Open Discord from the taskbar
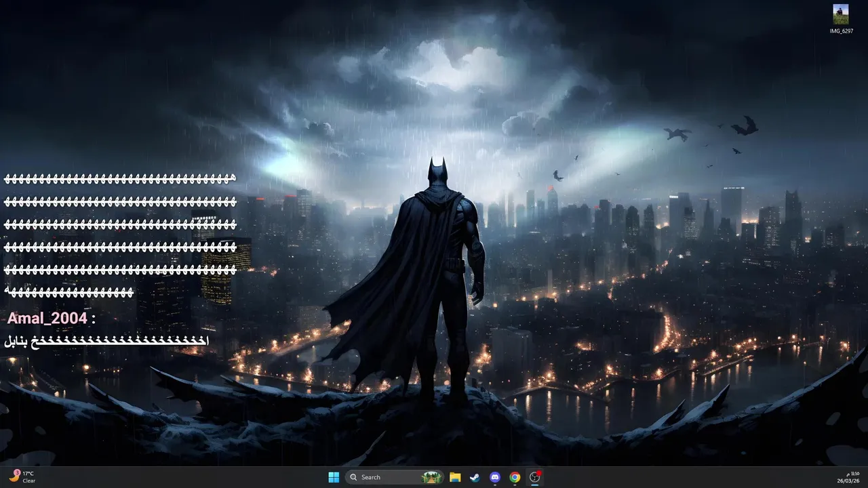The image size is (868, 488). tap(495, 477)
